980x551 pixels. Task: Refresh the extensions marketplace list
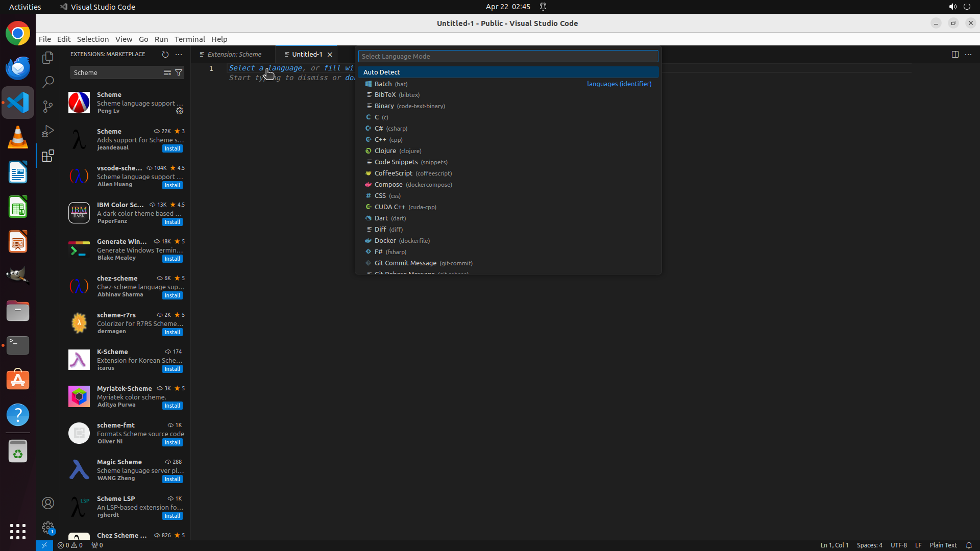pyautogui.click(x=165, y=54)
